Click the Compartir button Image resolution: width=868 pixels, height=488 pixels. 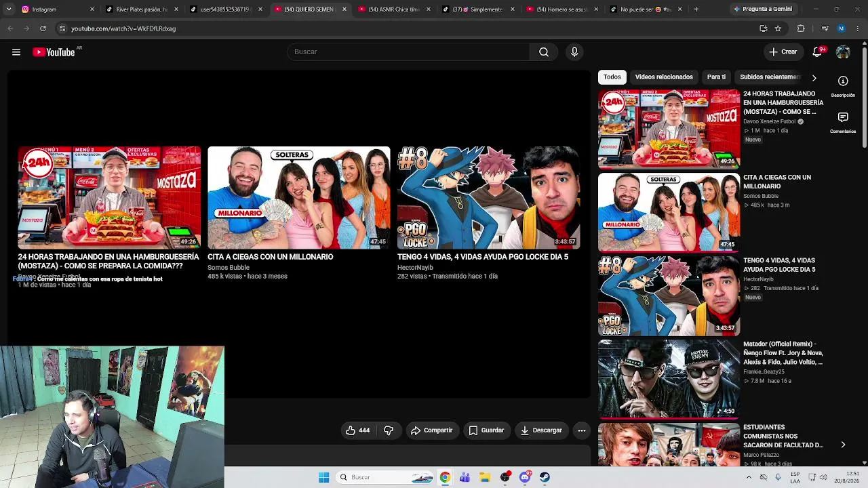point(431,430)
